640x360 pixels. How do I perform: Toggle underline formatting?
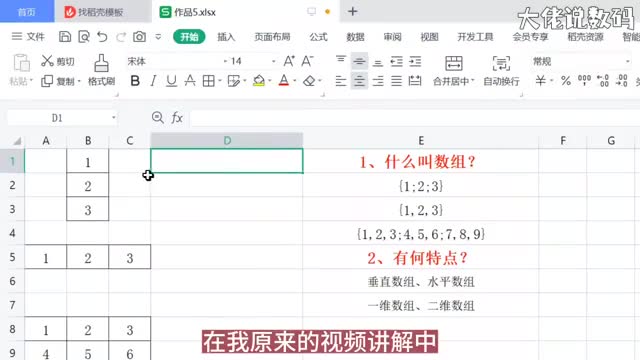point(171,81)
